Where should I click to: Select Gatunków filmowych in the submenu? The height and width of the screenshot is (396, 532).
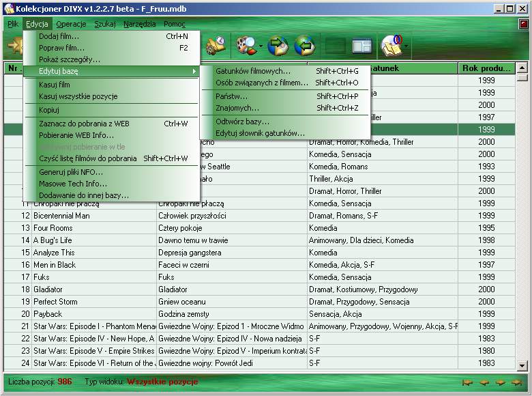coord(253,71)
